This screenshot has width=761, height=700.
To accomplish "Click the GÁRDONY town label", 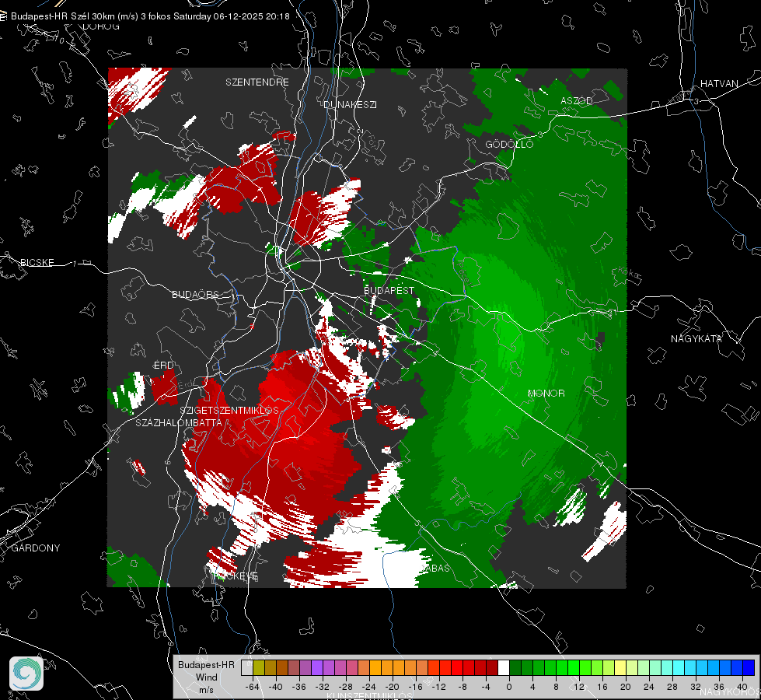I will [36, 548].
